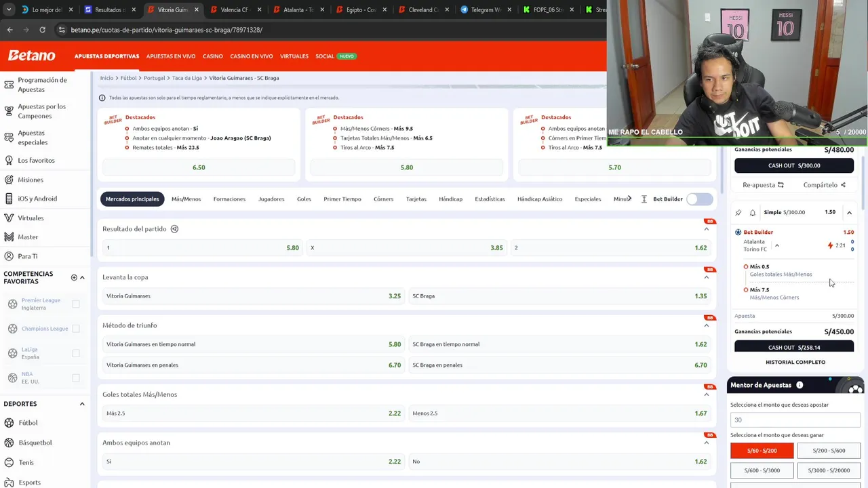Go back in browser history
Viewport: 868px width, 488px height.
point(9,30)
